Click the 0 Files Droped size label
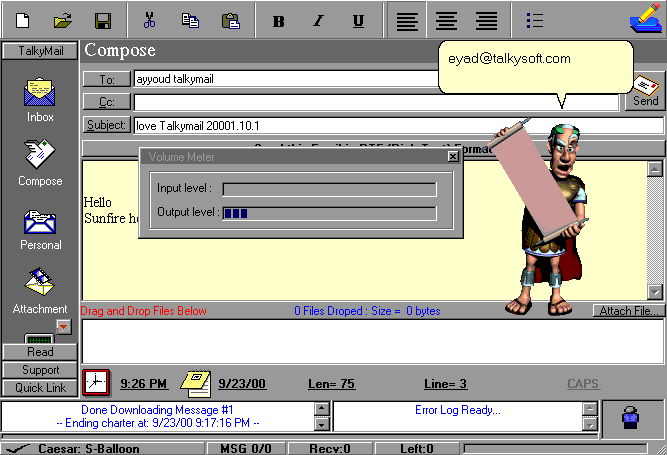Viewport: 667px width, 455px height. (367, 311)
